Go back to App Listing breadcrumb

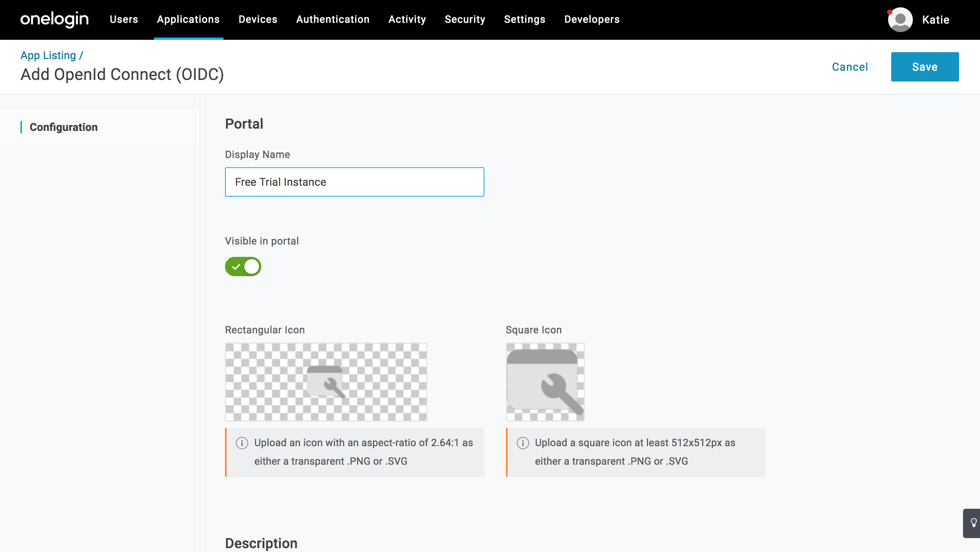pos(48,55)
